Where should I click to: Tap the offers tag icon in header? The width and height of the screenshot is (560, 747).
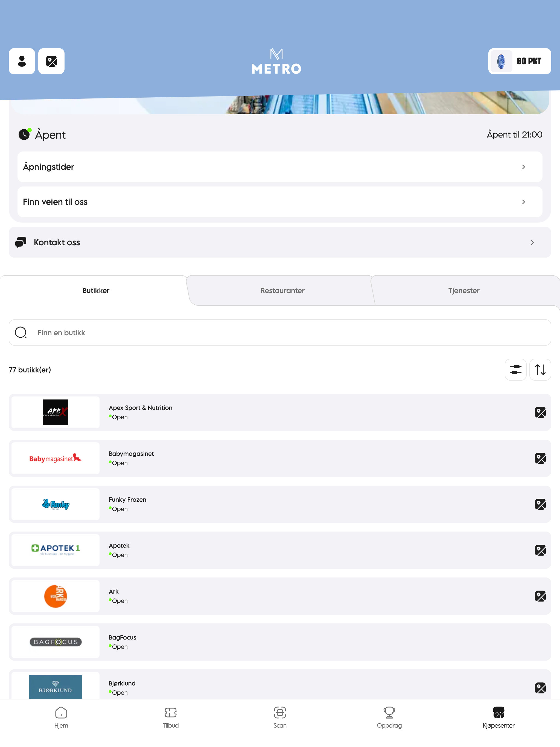tap(51, 61)
